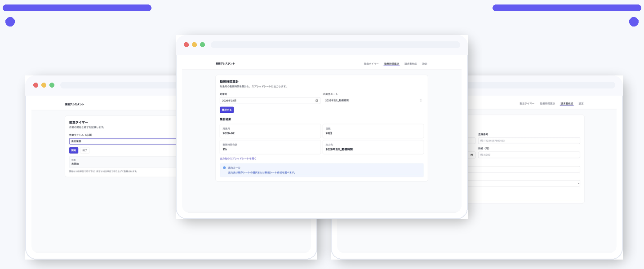Open the 対象月 month picker field
This screenshot has height=269, width=644.
click(x=267, y=101)
